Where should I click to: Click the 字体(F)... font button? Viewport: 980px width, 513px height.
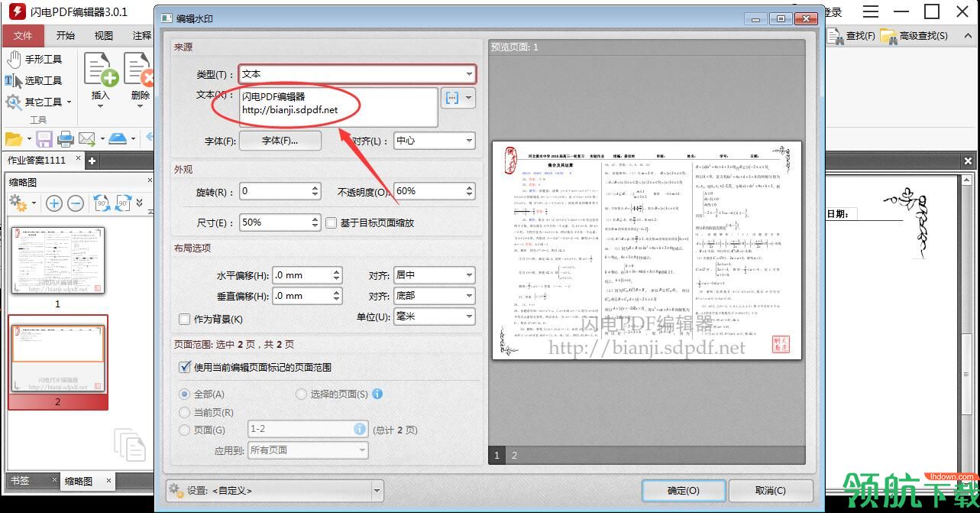[x=280, y=141]
